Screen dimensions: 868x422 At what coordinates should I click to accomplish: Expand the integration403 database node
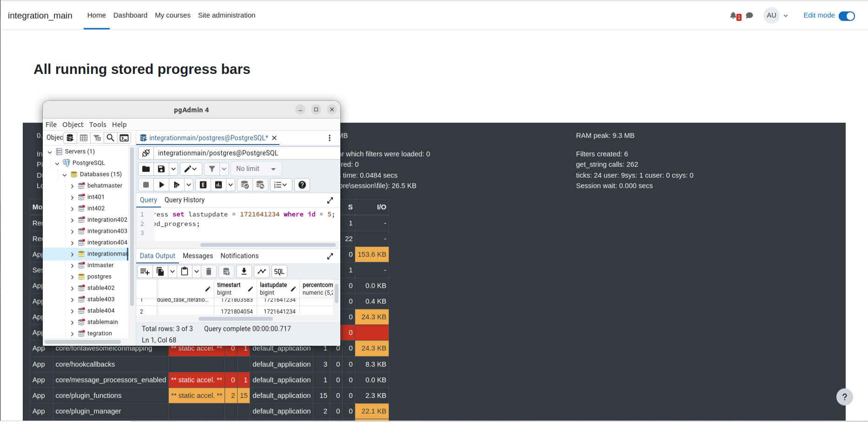72,231
